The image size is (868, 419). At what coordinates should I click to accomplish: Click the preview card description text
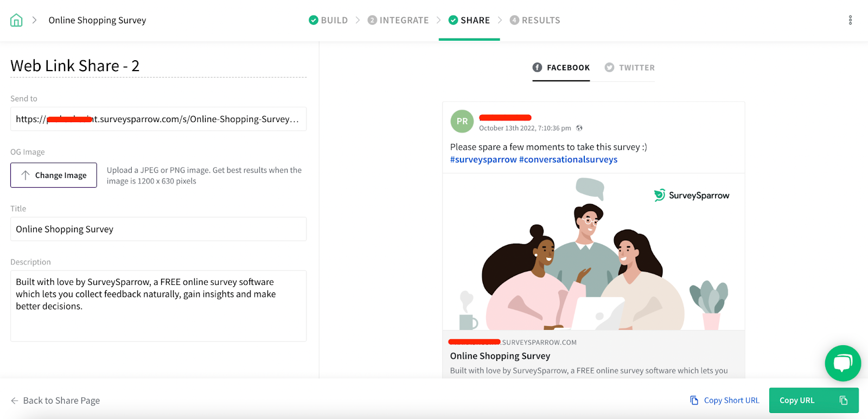pyautogui.click(x=589, y=371)
